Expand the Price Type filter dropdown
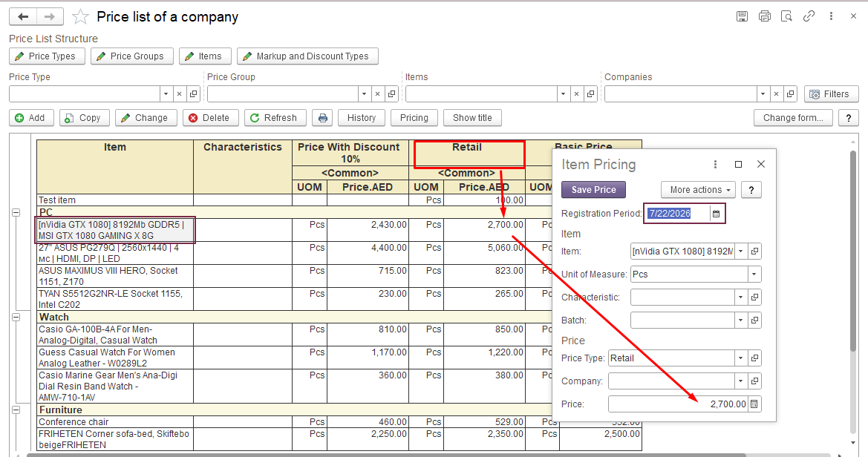The width and height of the screenshot is (868, 457). [x=166, y=94]
